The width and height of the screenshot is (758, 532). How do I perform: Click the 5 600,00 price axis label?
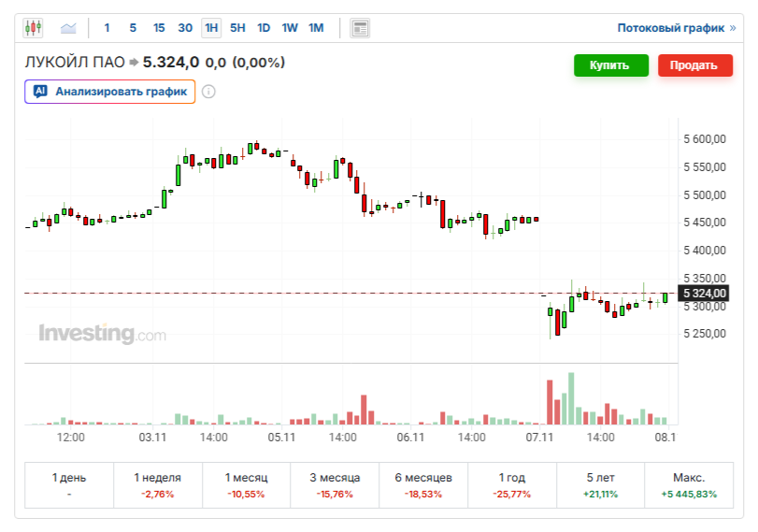(x=705, y=139)
